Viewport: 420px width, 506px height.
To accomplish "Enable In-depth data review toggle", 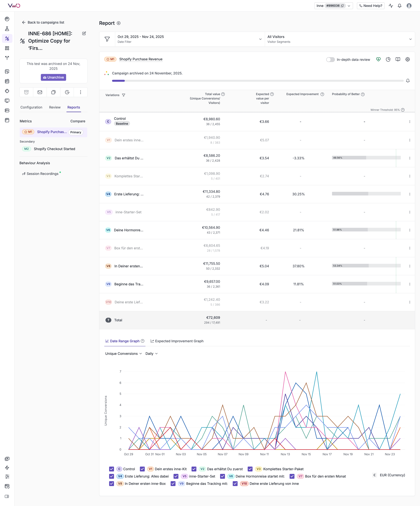I will tap(330, 59).
